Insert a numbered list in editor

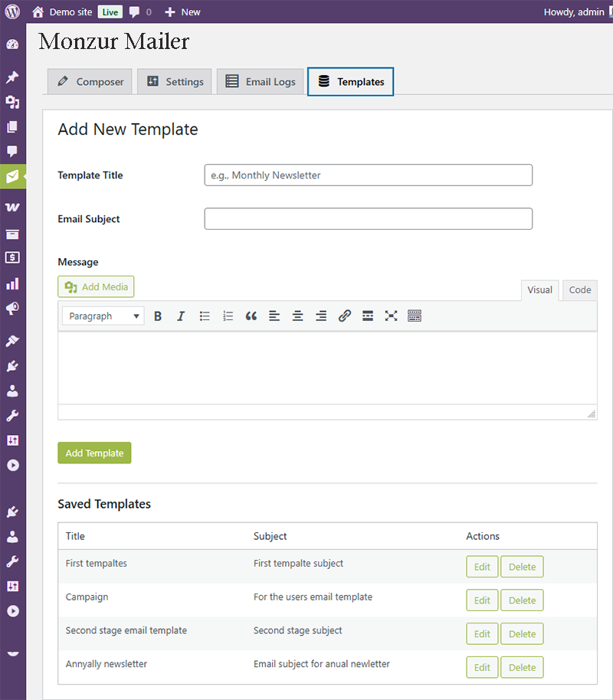[228, 316]
